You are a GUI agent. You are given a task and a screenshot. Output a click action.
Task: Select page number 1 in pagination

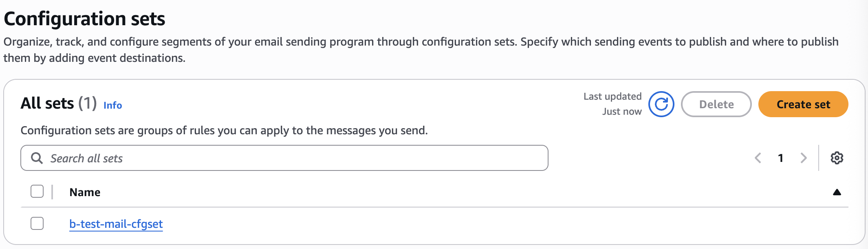780,158
